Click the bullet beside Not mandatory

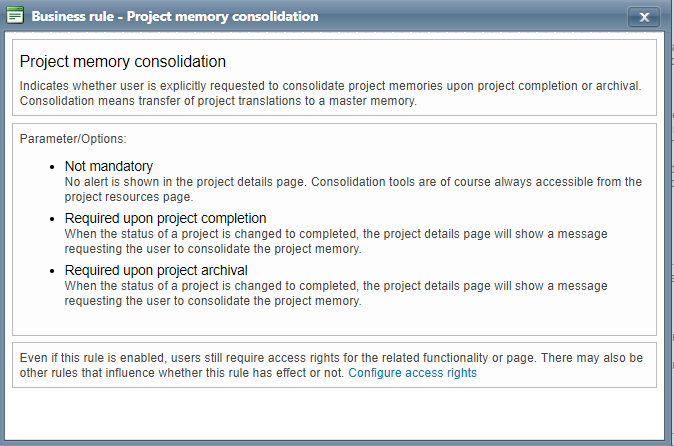point(52,167)
